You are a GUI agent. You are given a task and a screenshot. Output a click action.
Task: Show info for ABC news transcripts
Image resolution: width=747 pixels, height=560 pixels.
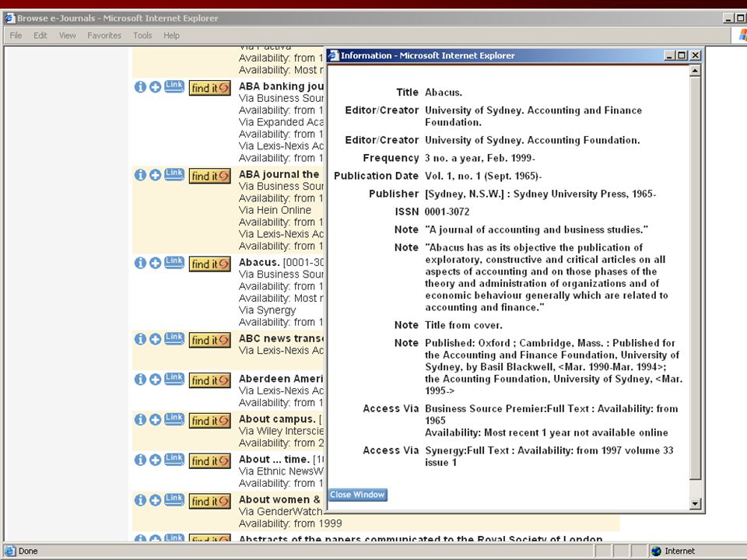pyautogui.click(x=140, y=338)
